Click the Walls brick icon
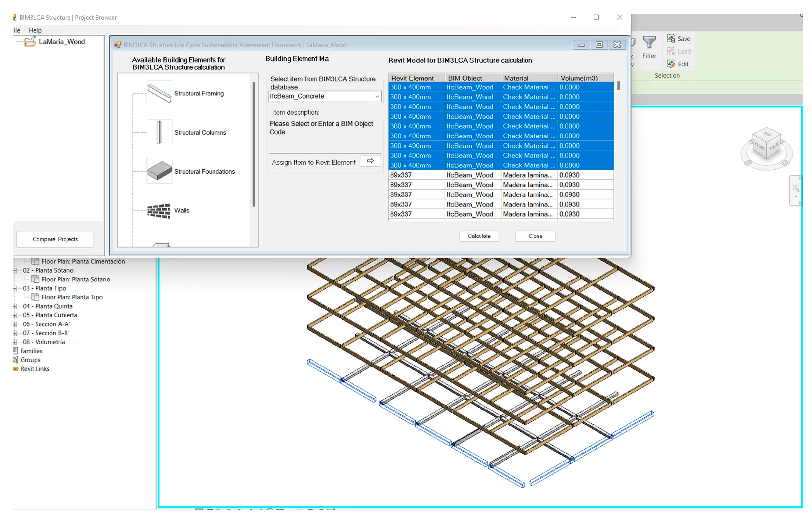Image resolution: width=812 pixels, height=518 pixels. point(158,211)
